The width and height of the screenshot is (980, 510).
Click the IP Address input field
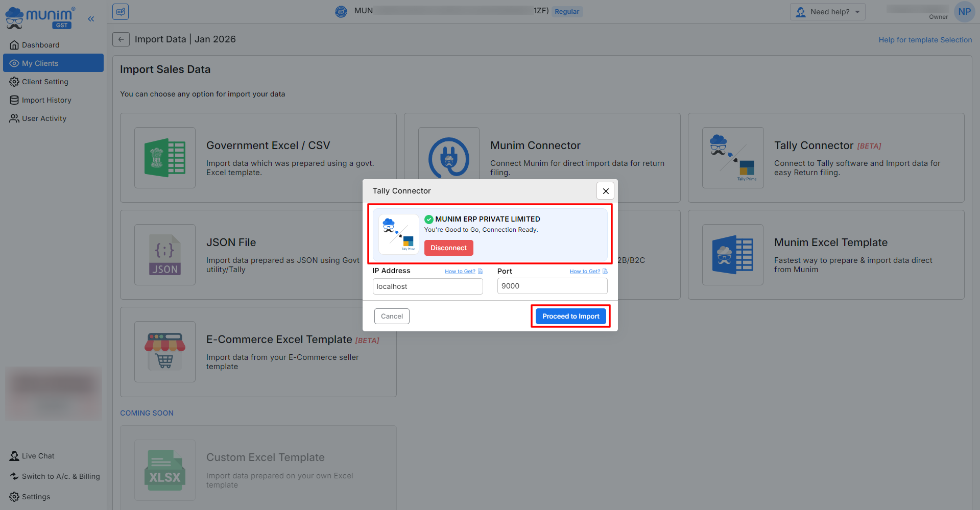pos(427,286)
